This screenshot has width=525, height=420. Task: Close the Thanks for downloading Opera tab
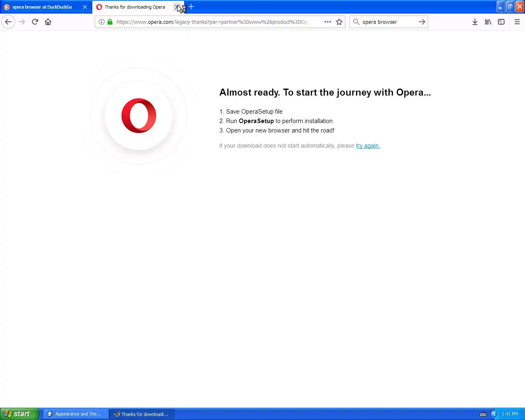(x=177, y=7)
